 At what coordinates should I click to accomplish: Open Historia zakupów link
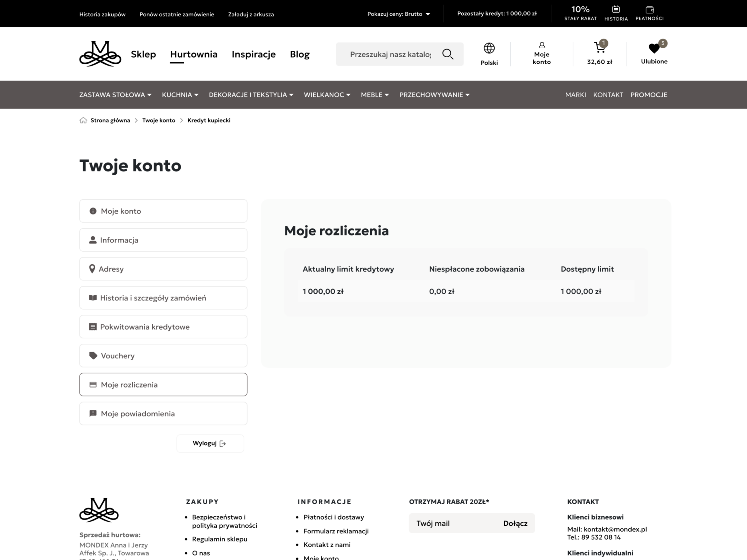tap(102, 14)
